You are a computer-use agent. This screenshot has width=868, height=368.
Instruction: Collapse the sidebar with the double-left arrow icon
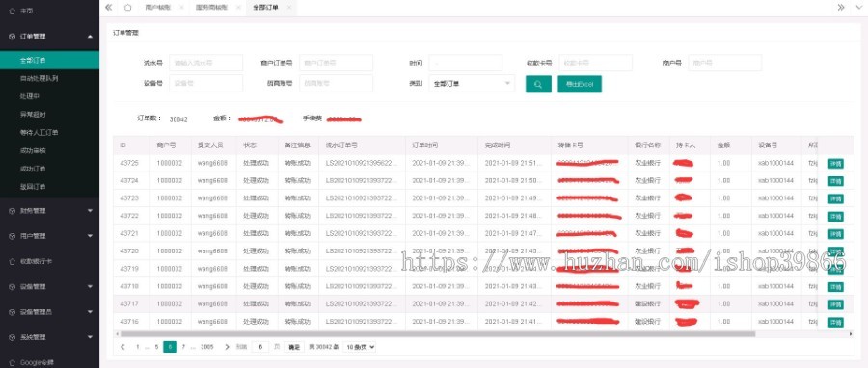click(x=108, y=8)
